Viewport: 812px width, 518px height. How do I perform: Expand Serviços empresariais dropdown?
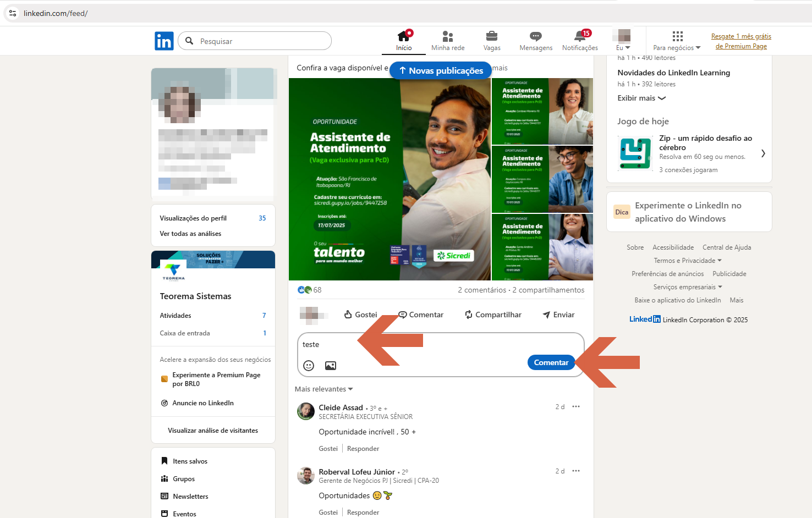[688, 287]
